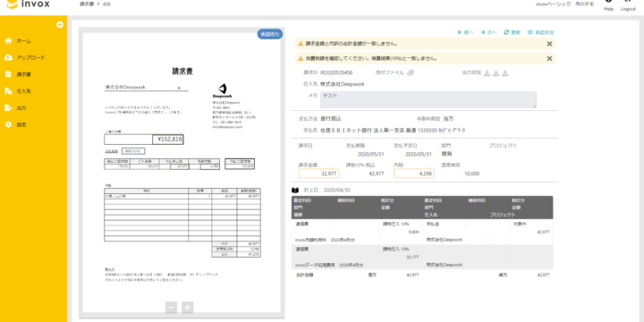Click Logout at the top right
This screenshot has width=644, height=322.
628,6
